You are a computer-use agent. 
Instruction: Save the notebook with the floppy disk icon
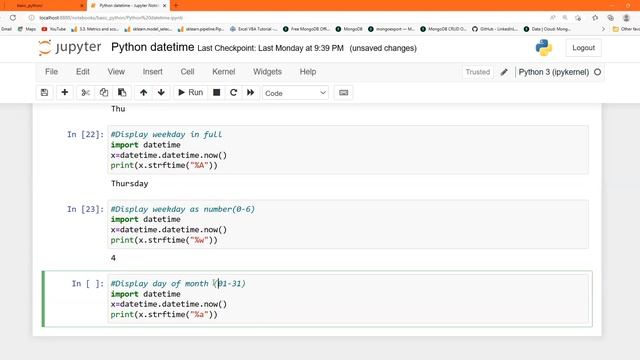pos(44,93)
